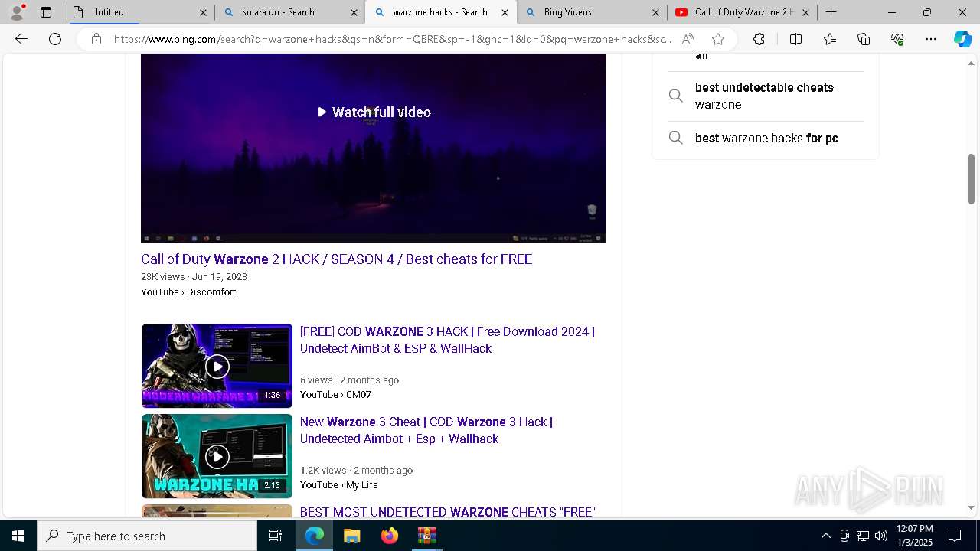The image size is (980, 551).
Task: Refresh the current page
Action: (x=55, y=39)
